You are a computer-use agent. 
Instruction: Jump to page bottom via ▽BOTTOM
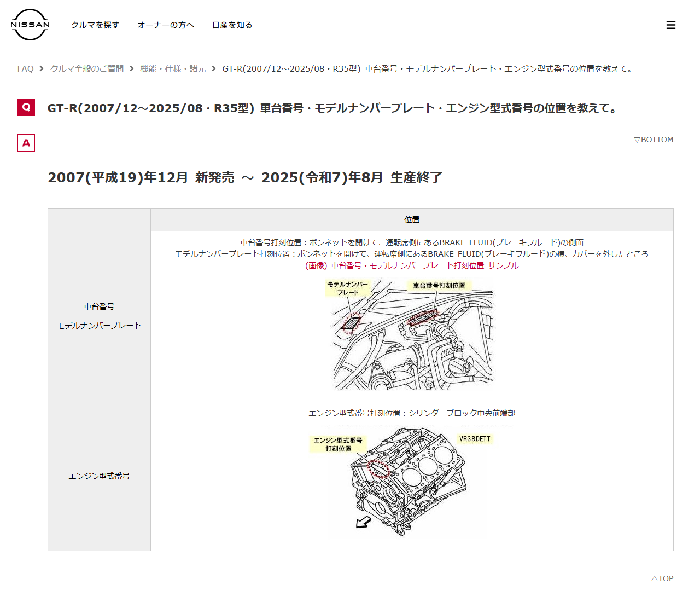pos(654,140)
